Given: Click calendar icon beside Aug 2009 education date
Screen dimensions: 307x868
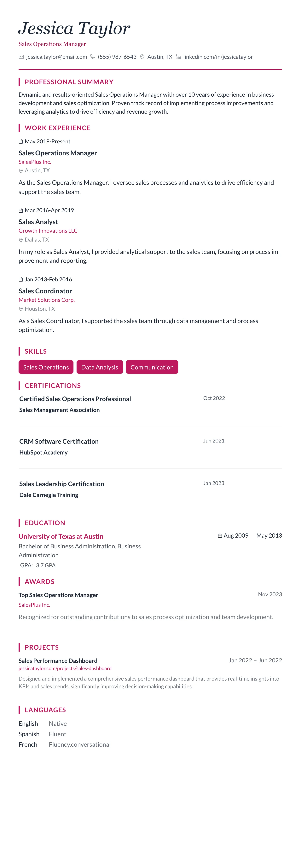Looking at the screenshot, I should (220, 536).
